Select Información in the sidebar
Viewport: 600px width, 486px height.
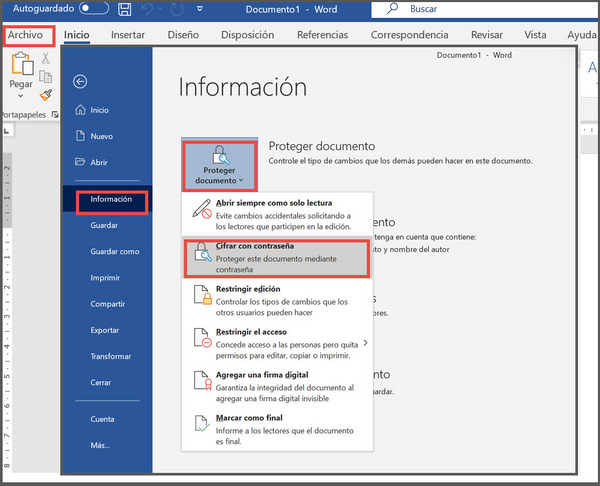pos(111,199)
